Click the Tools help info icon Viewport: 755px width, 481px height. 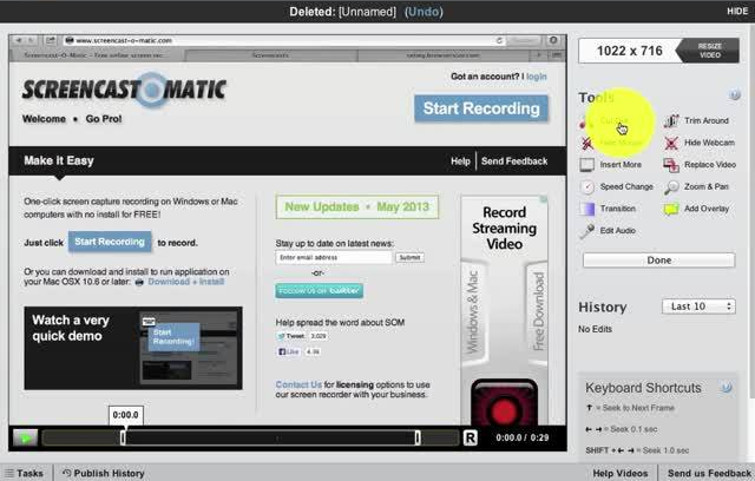coord(734,95)
